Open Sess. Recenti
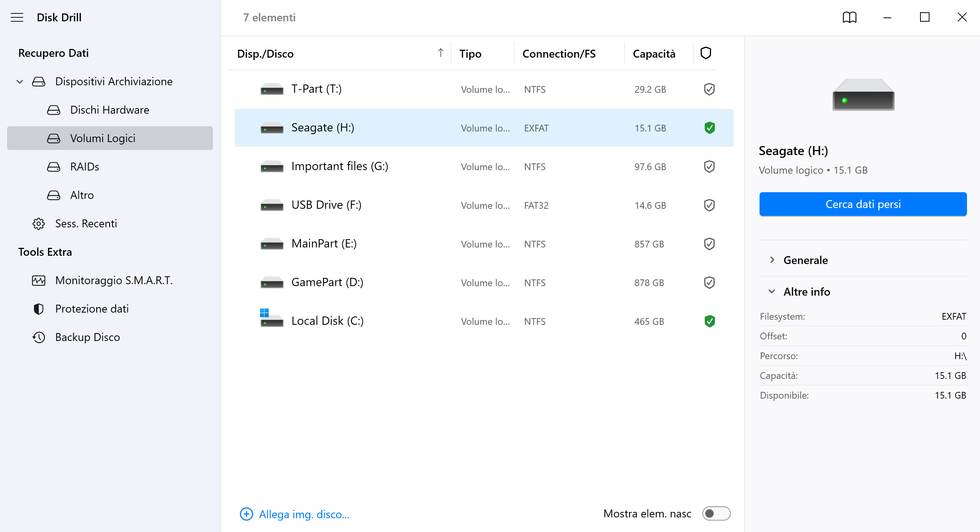Viewport: 980px width, 532px height. point(110,223)
